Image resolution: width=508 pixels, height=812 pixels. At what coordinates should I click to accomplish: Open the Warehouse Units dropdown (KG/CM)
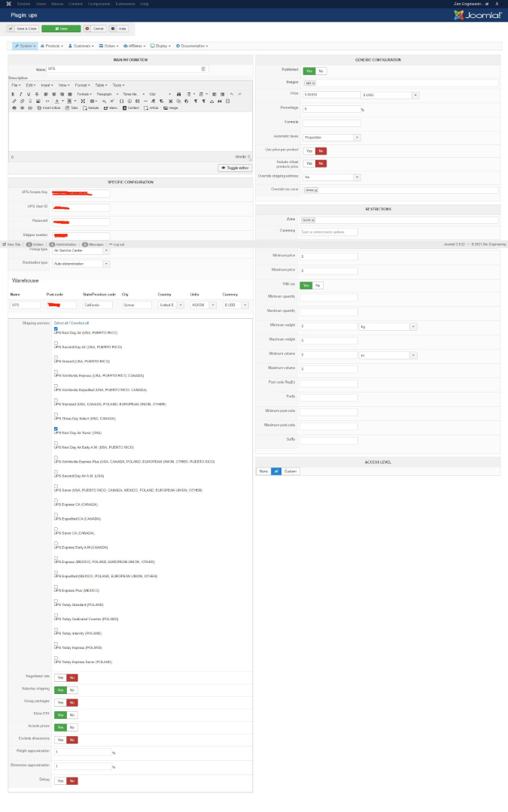click(x=203, y=305)
